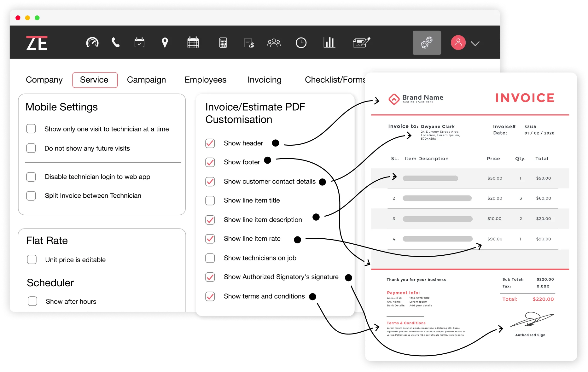Click the $60.00 total in row 2
The height and width of the screenshot is (372, 588).
pos(544,198)
